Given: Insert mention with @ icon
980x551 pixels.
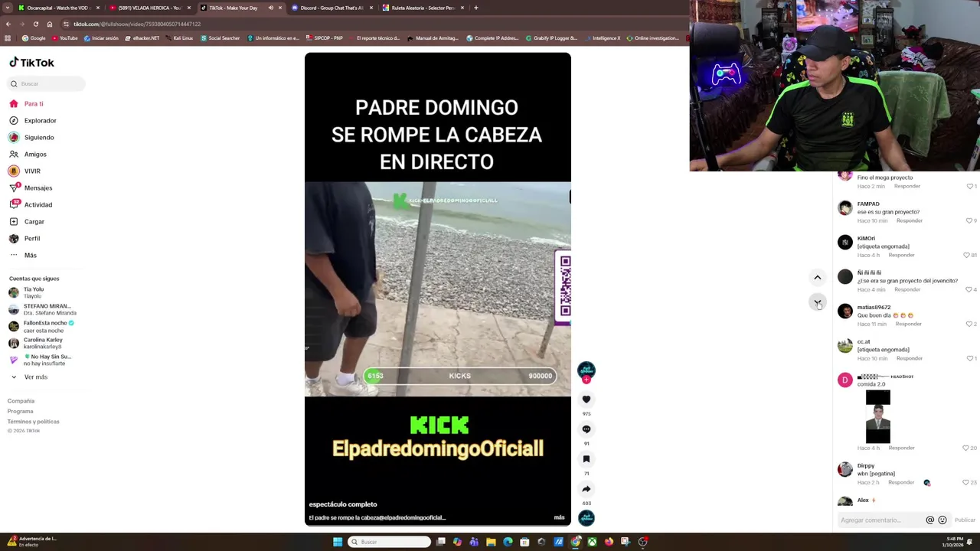Looking at the screenshot, I should [930, 520].
